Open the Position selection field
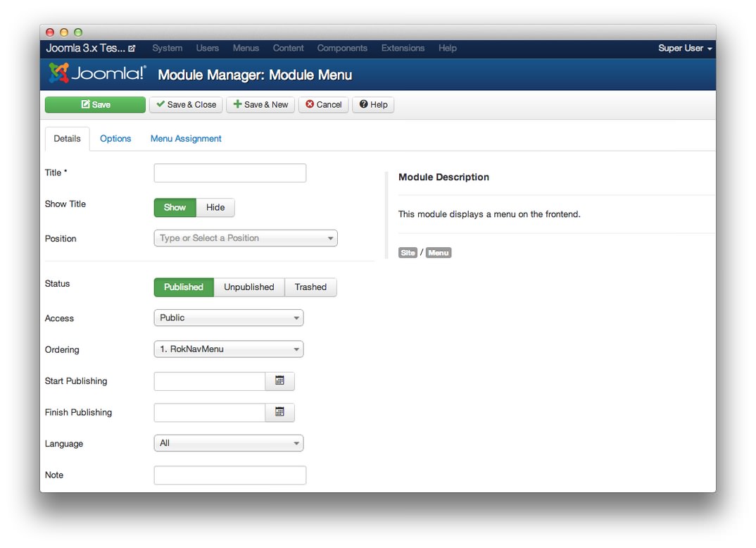This screenshot has width=756, height=548. point(245,237)
